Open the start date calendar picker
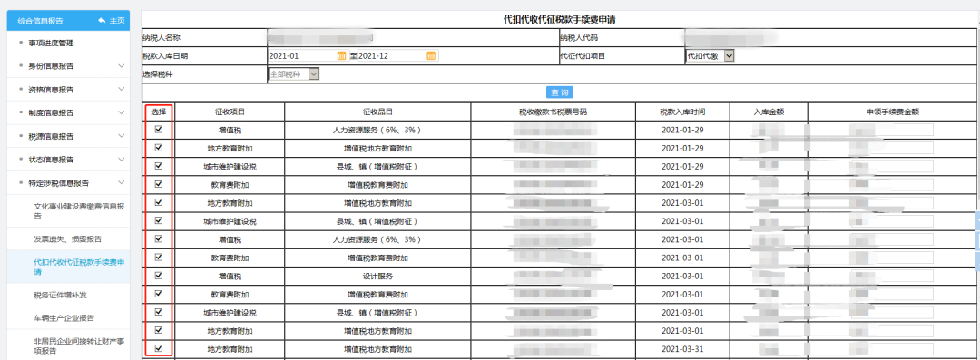Viewport: 980px width, 360px height. [x=341, y=55]
